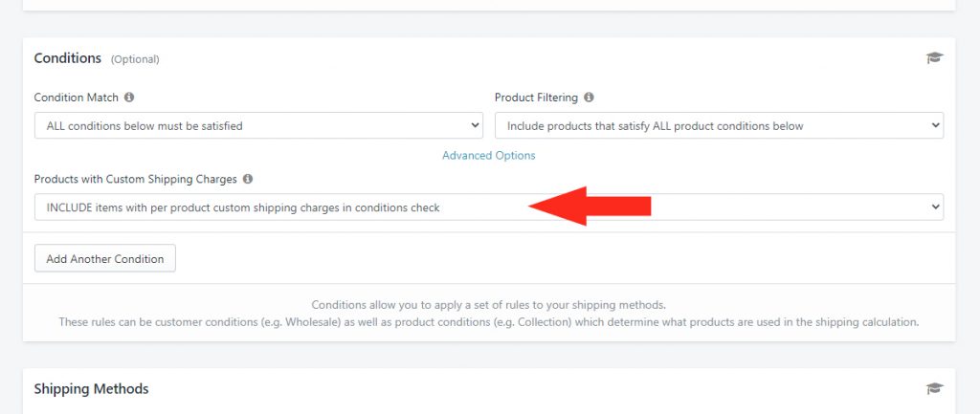
Task: Click the chevron arrow of the Product Filtering select
Action: 935,125
